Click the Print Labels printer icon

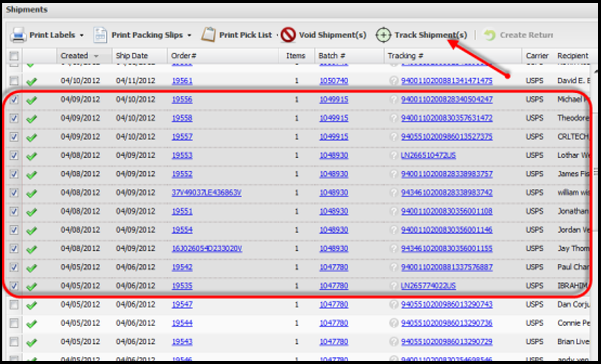point(18,35)
